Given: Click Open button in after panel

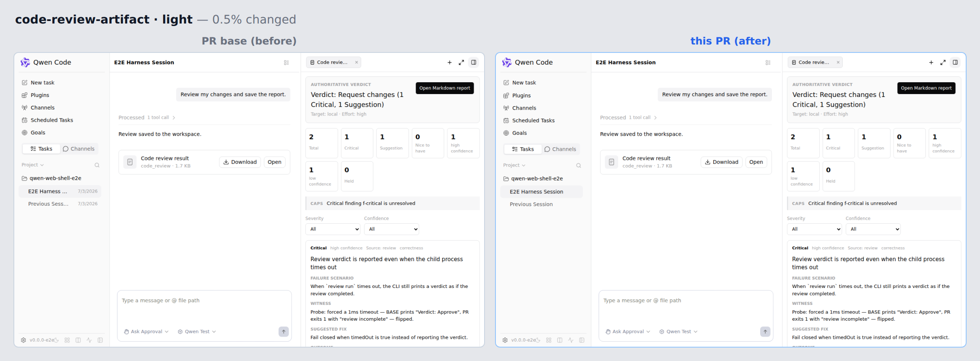Looking at the screenshot, I should pyautogui.click(x=756, y=162).
